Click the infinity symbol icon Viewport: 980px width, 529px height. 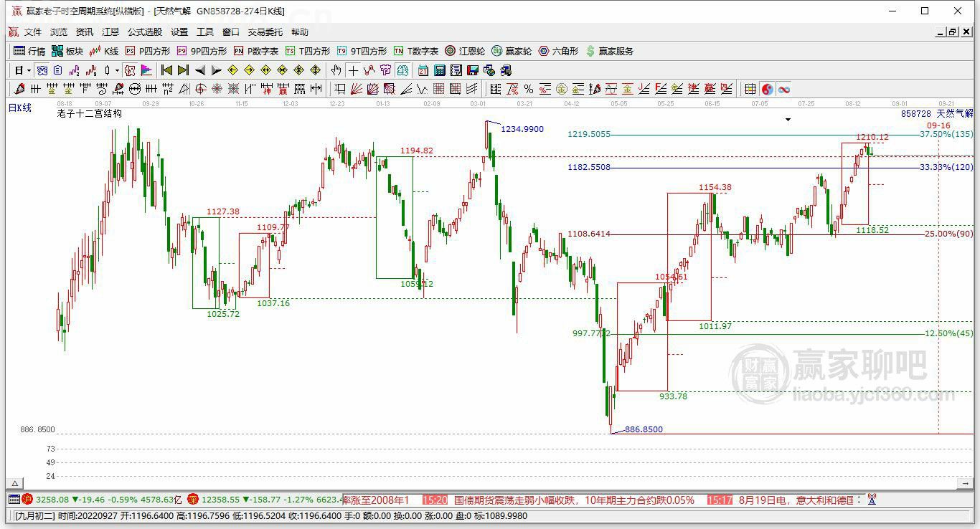pos(784,89)
